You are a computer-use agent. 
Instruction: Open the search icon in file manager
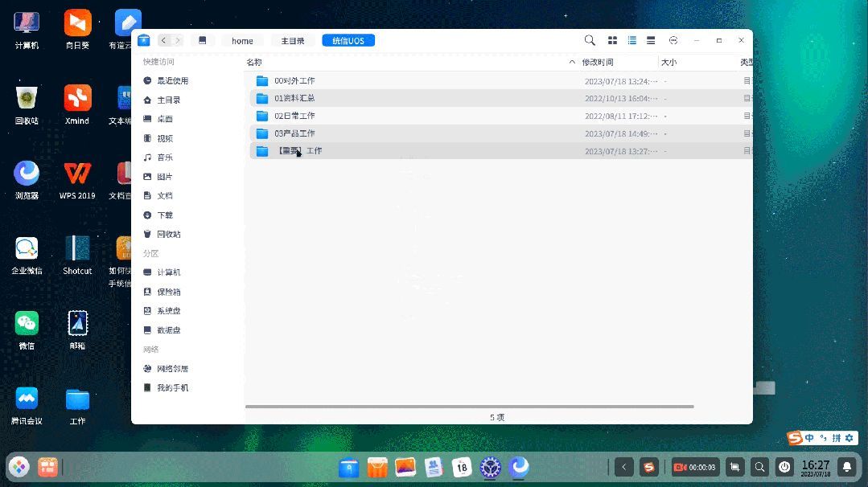[590, 40]
